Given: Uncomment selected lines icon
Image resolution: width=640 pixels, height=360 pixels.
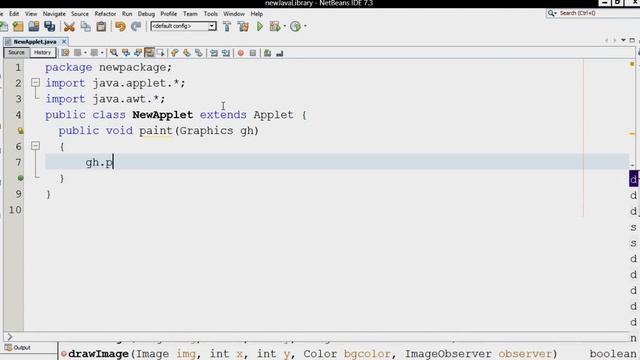Looking at the screenshot, I should pos(280,53).
